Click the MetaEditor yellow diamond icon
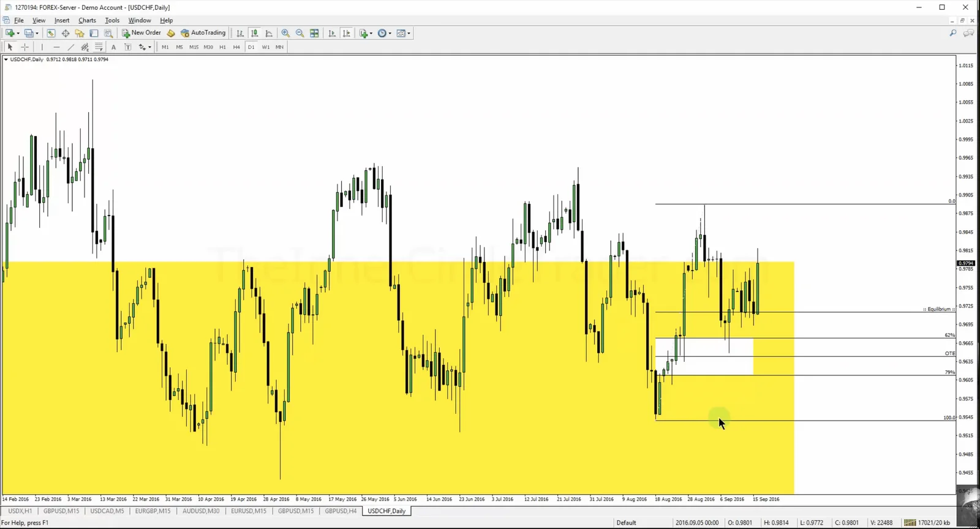The height and width of the screenshot is (529, 980). pos(171,33)
